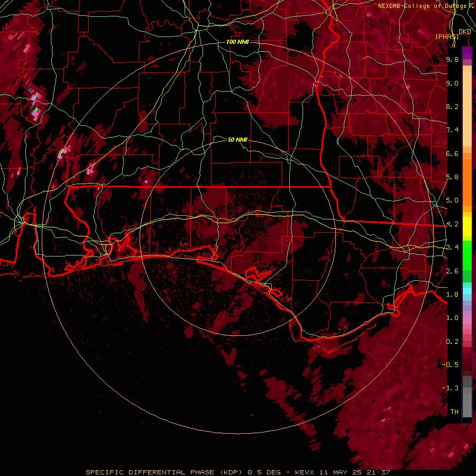Screen dimensions: 476x476
Task: Click the DKD label above the legend
Action: [465, 31]
